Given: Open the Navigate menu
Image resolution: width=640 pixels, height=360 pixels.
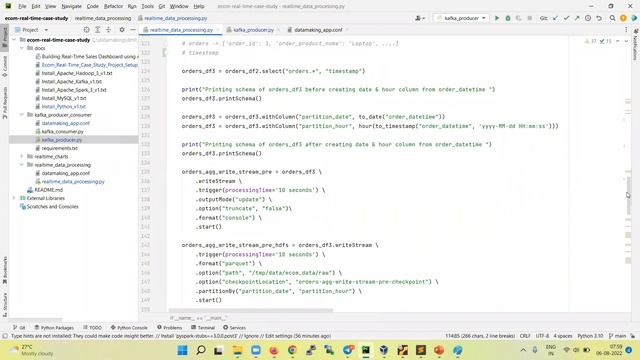Looking at the screenshot, I should 71,7.
